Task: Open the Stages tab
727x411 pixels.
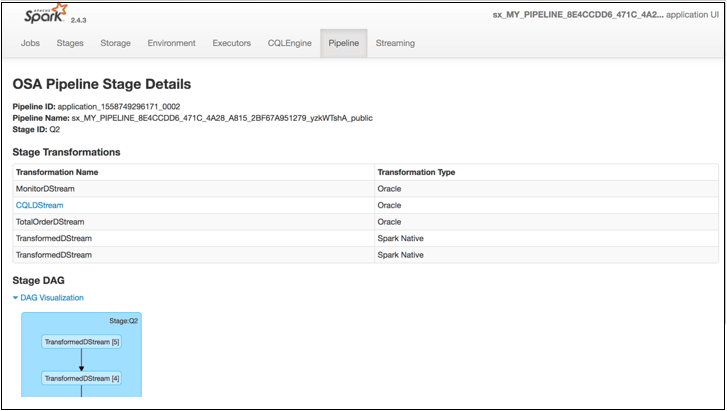Action: point(70,43)
